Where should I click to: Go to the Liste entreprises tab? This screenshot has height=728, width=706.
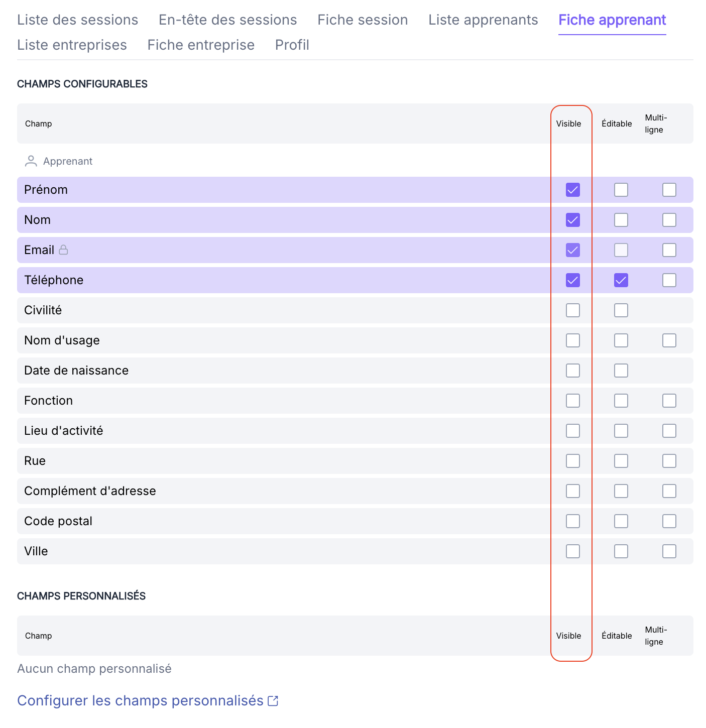click(x=72, y=45)
